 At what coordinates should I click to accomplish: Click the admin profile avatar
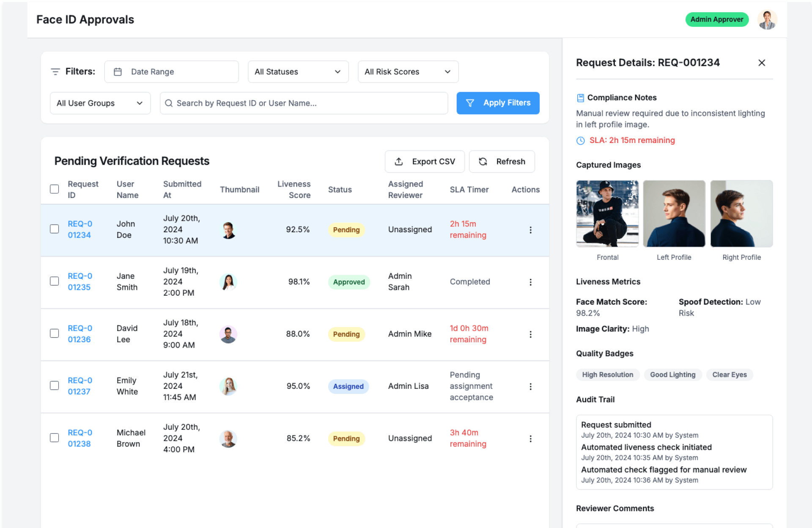tap(767, 19)
